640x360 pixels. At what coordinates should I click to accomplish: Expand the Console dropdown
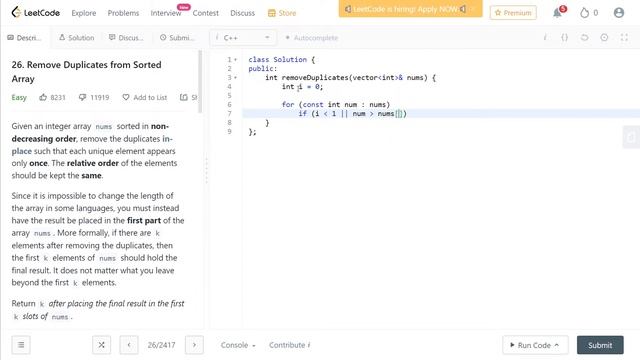point(238,345)
